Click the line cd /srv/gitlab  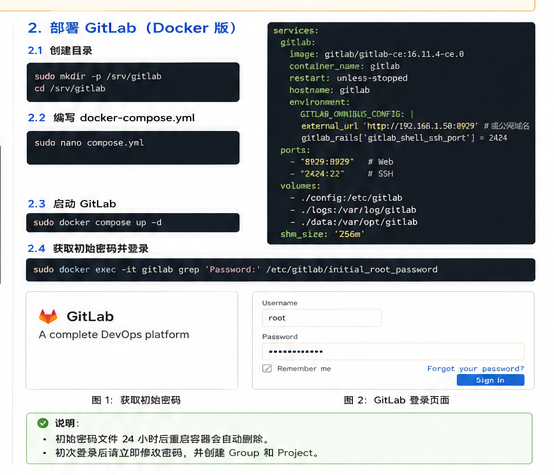tap(70, 88)
